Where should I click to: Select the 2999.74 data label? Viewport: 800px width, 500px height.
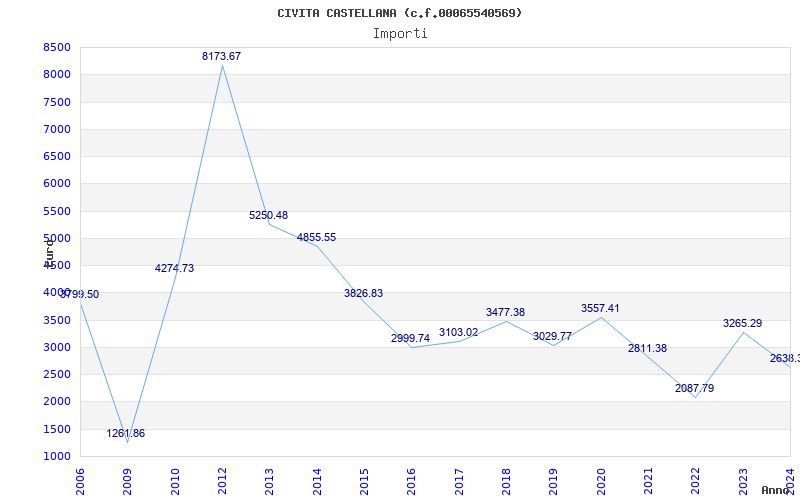tap(410, 338)
